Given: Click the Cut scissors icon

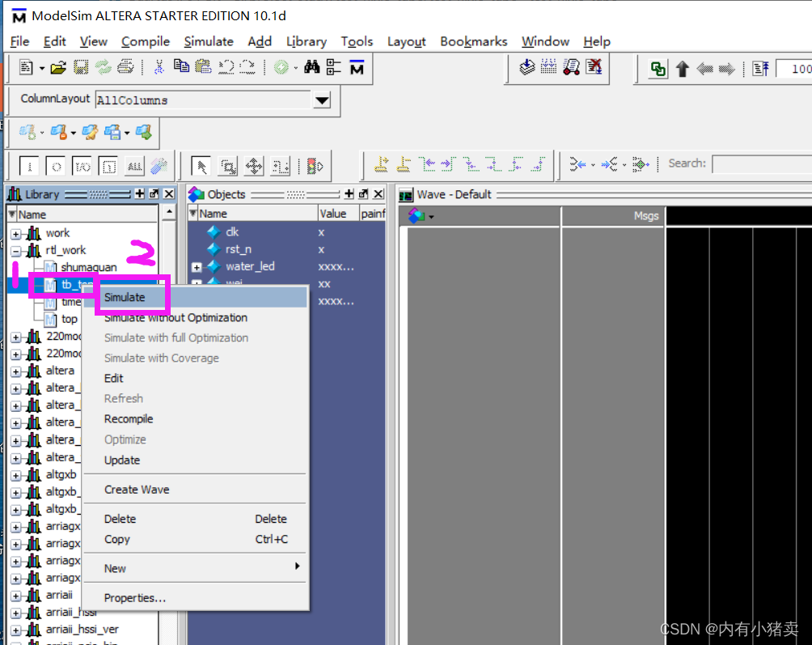Looking at the screenshot, I should 159,67.
